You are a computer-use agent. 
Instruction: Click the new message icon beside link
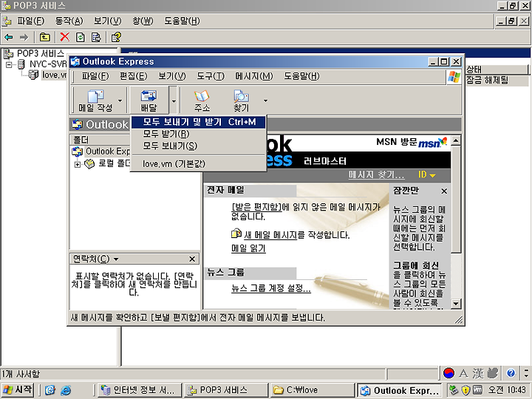tap(236, 234)
